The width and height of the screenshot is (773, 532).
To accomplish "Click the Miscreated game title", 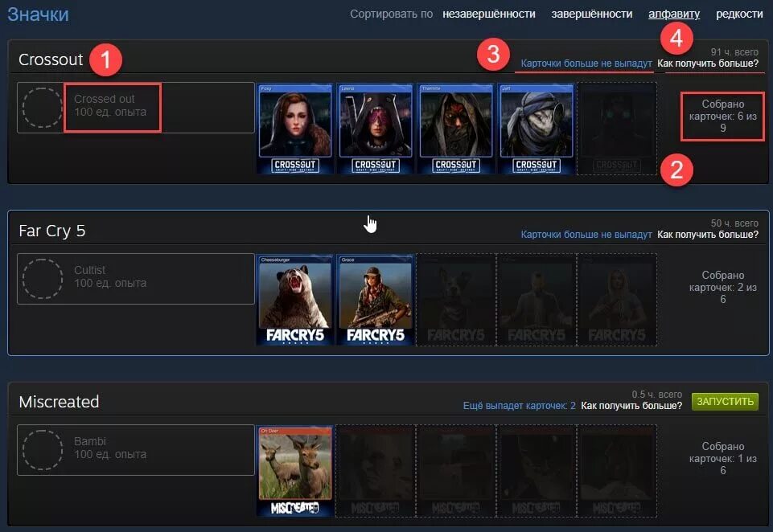I will tap(59, 402).
